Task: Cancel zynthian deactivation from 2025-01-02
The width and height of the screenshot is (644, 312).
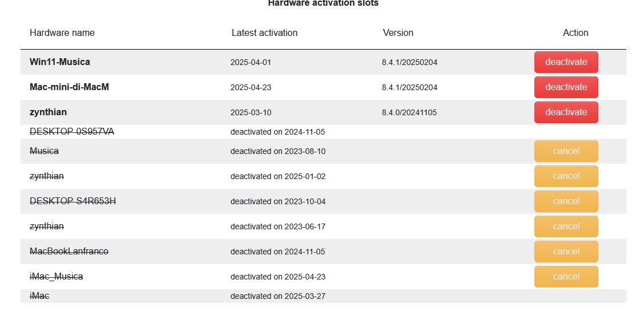Action: point(566,176)
